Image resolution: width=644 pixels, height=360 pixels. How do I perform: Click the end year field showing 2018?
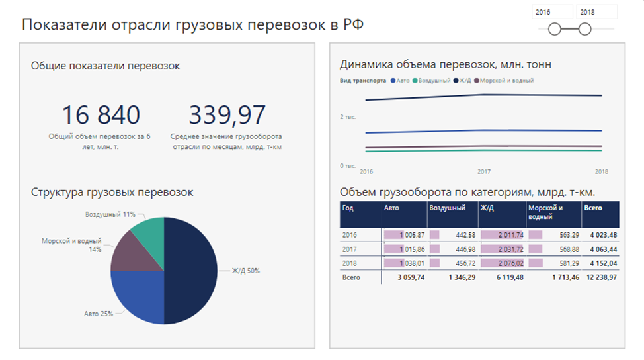click(596, 13)
